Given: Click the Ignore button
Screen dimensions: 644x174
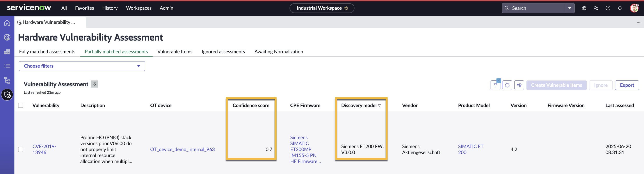Looking at the screenshot, I should (x=601, y=85).
